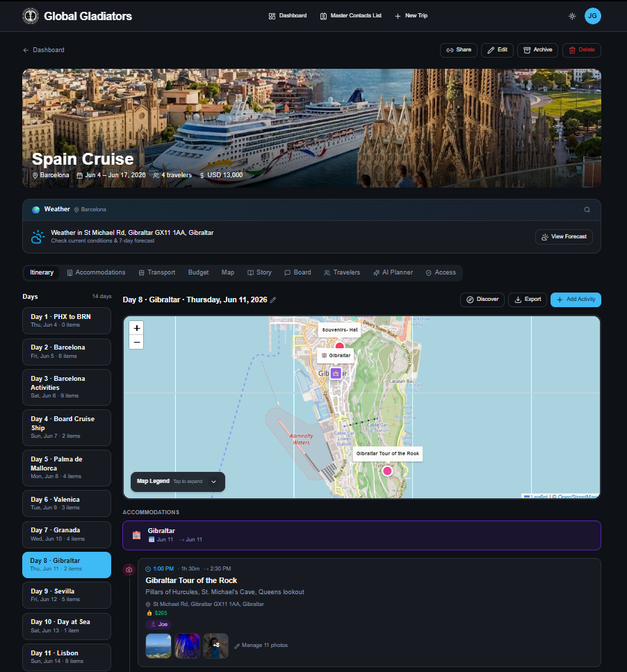This screenshot has width=627, height=672.
Task: Select Day 6 · Valenica
Action: pos(67,504)
